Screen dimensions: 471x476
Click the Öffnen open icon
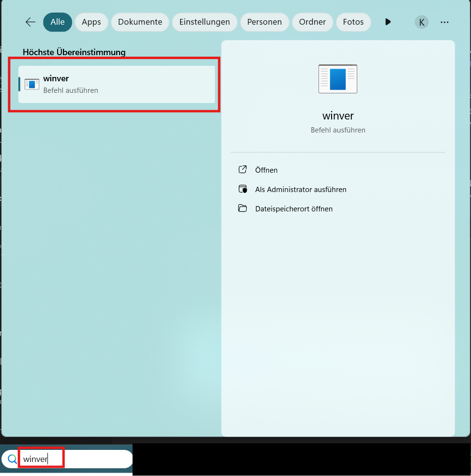pyautogui.click(x=243, y=169)
